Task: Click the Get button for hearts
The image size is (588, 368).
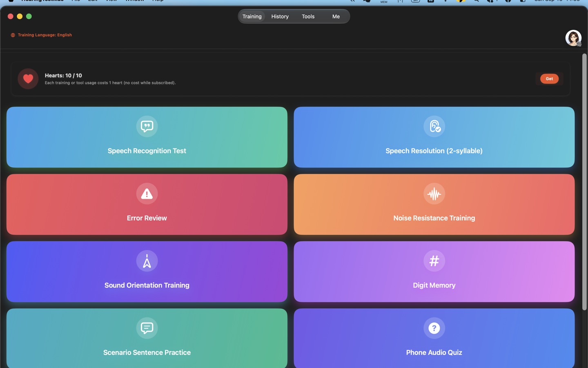Action: (549, 79)
